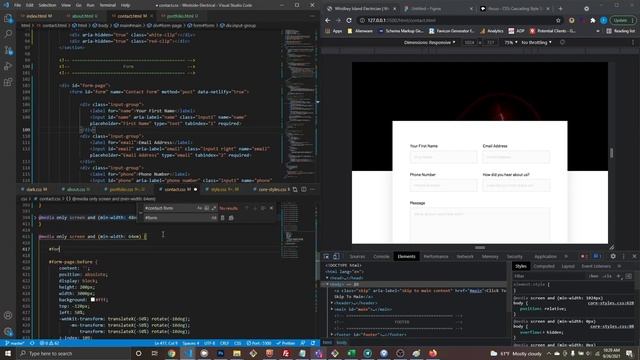Switch to the dark.css tab in lower editor

(36, 189)
